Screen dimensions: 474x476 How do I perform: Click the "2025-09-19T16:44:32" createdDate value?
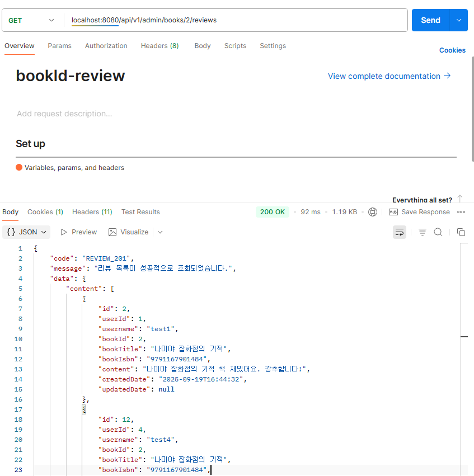(x=201, y=379)
